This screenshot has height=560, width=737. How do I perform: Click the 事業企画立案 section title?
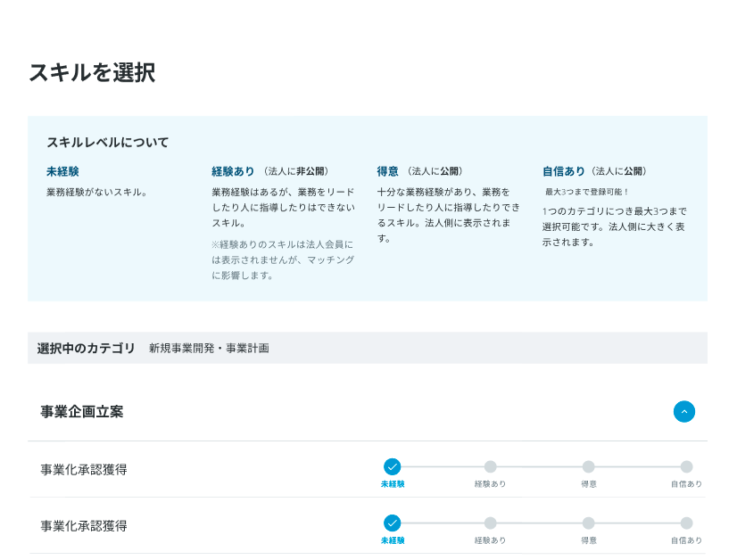coord(82,412)
